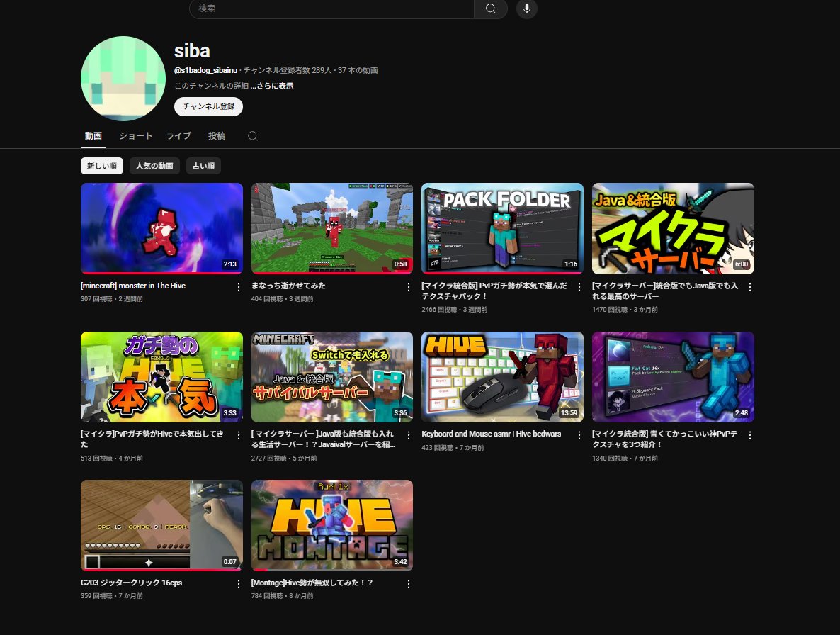Click the 検索 search input field

331,9
